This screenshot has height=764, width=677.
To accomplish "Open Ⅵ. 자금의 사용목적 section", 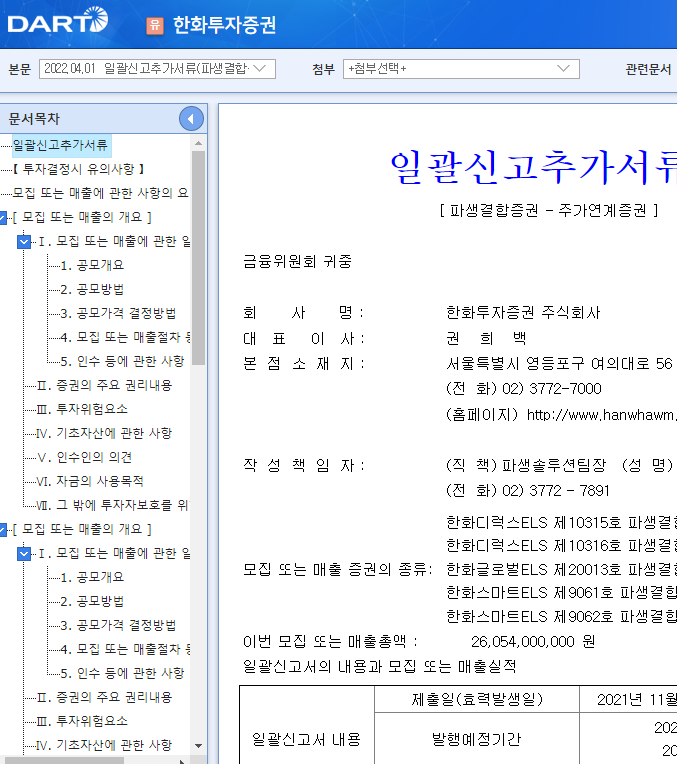I will point(90,481).
